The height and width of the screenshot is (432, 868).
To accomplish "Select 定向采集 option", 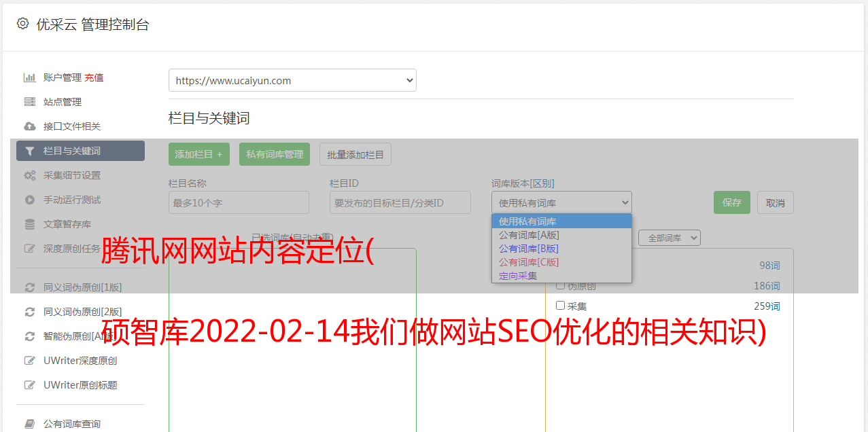I will [x=561, y=276].
